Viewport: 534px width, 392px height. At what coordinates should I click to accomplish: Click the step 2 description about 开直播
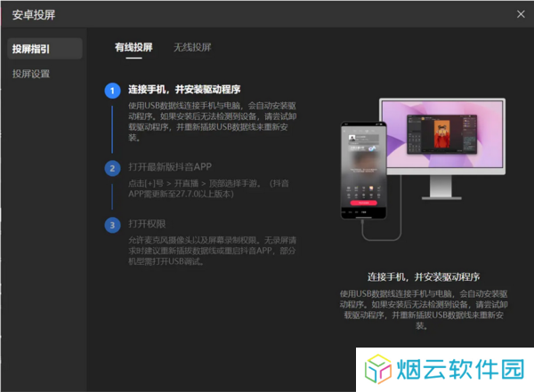[208, 188]
